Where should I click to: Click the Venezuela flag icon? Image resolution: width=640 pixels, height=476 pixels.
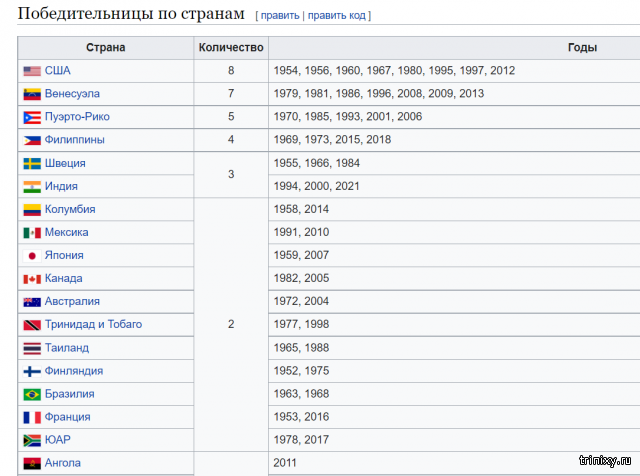pyautogui.click(x=32, y=94)
